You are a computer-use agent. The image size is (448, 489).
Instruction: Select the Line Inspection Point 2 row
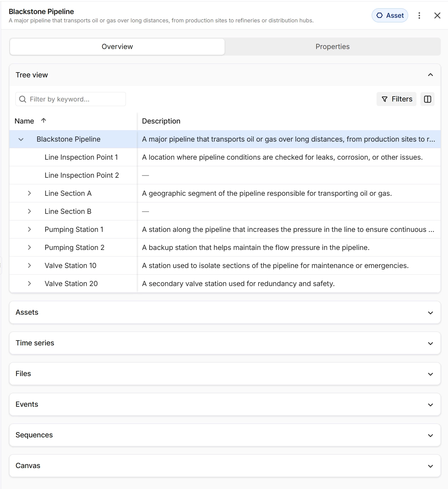coord(225,175)
